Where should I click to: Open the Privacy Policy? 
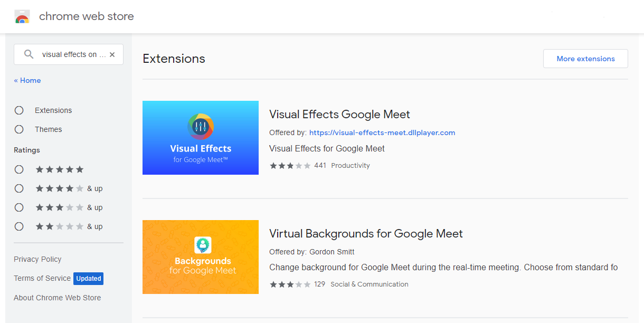pos(37,259)
